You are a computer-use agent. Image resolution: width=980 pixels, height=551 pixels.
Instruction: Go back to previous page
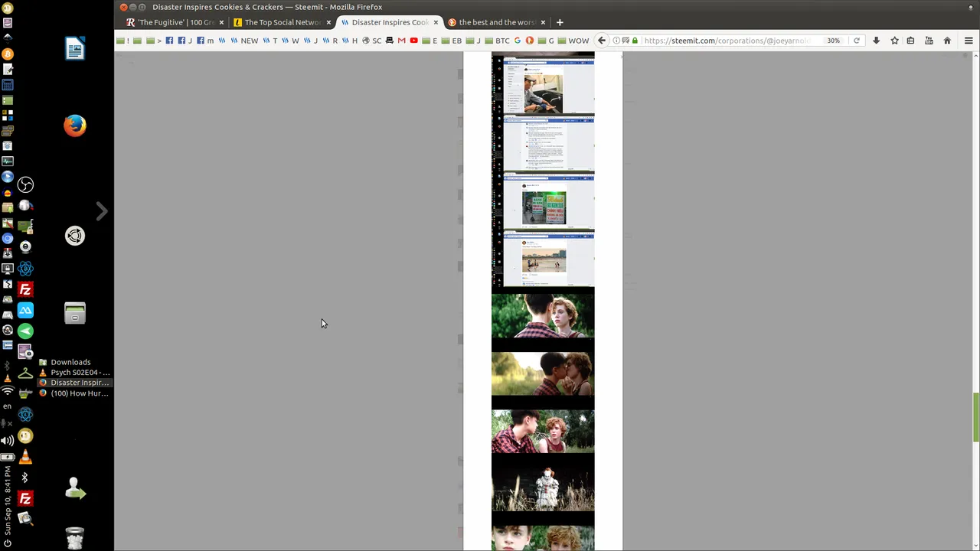point(602,41)
